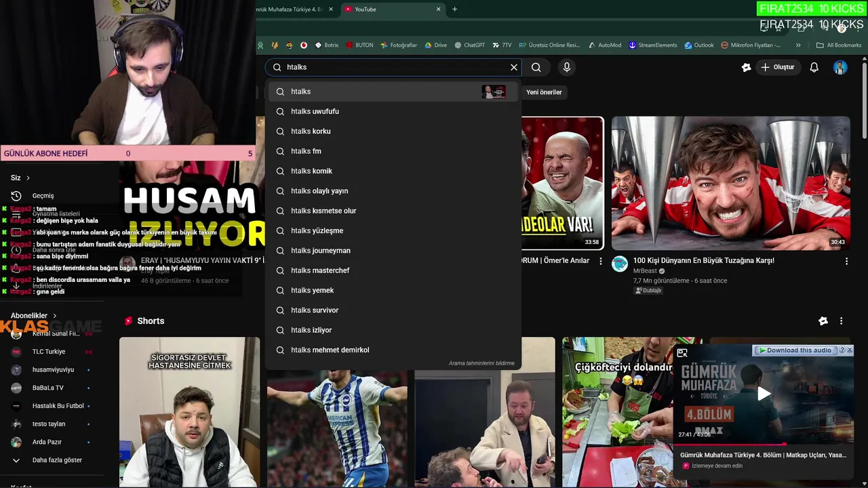Open three-dot menu of the Ömer'le Anılar video
This screenshot has height=488, width=868.
600,261
